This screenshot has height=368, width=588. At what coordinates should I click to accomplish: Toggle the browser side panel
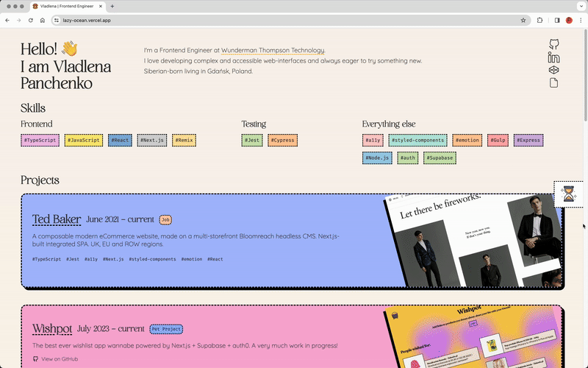(x=557, y=21)
